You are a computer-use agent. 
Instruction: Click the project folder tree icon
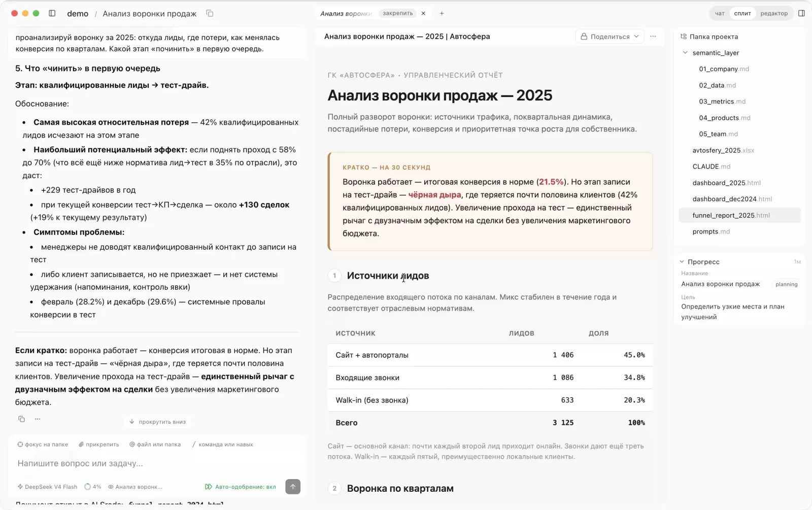684,37
